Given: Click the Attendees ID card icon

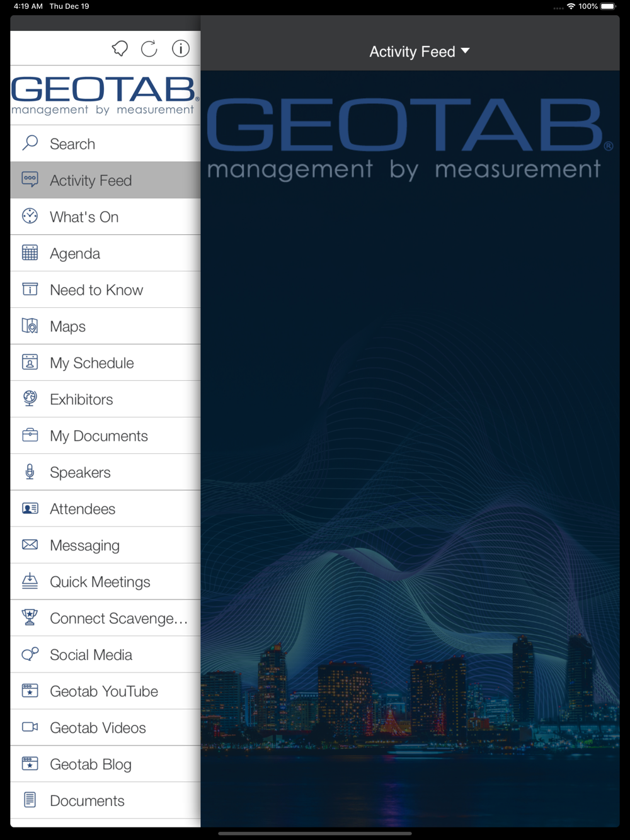Looking at the screenshot, I should [x=30, y=508].
